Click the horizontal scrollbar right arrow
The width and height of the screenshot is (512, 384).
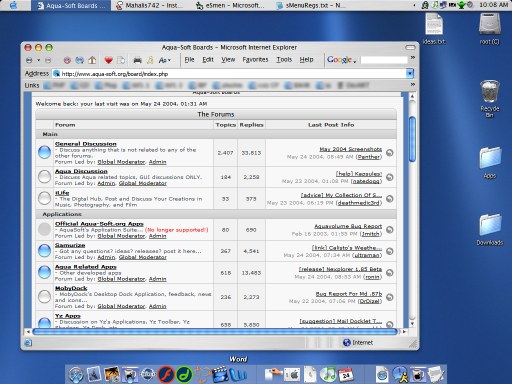[x=404, y=332]
